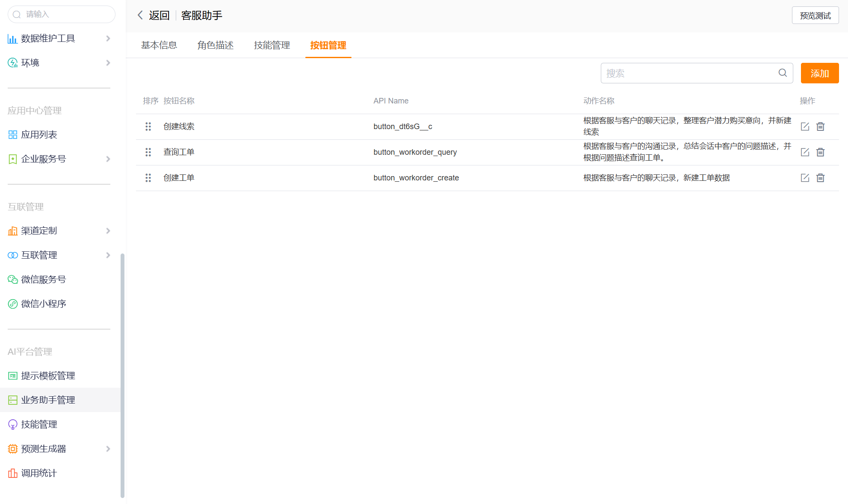The width and height of the screenshot is (848, 504).
Task: Click the 调用统计 bar chart icon
Action: (12, 473)
